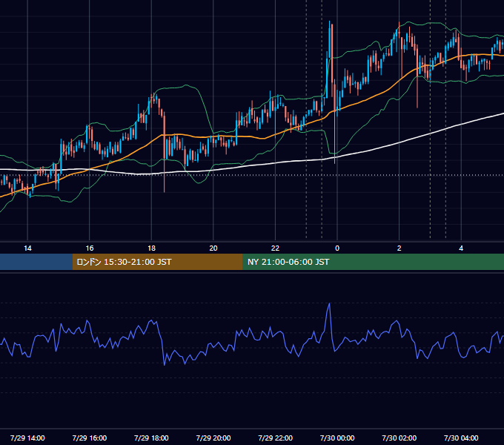The image size is (504, 445).
Task: Click the 7/30 00:00 time label
Action: [x=337, y=438]
